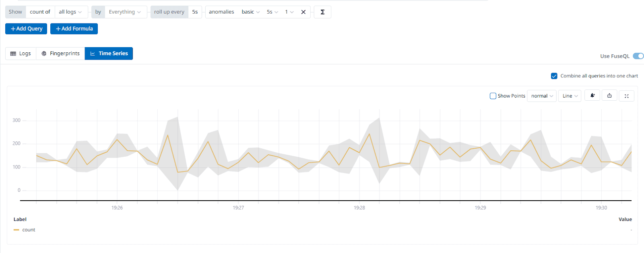Click the Value column header
The image size is (644, 253).
(x=625, y=220)
